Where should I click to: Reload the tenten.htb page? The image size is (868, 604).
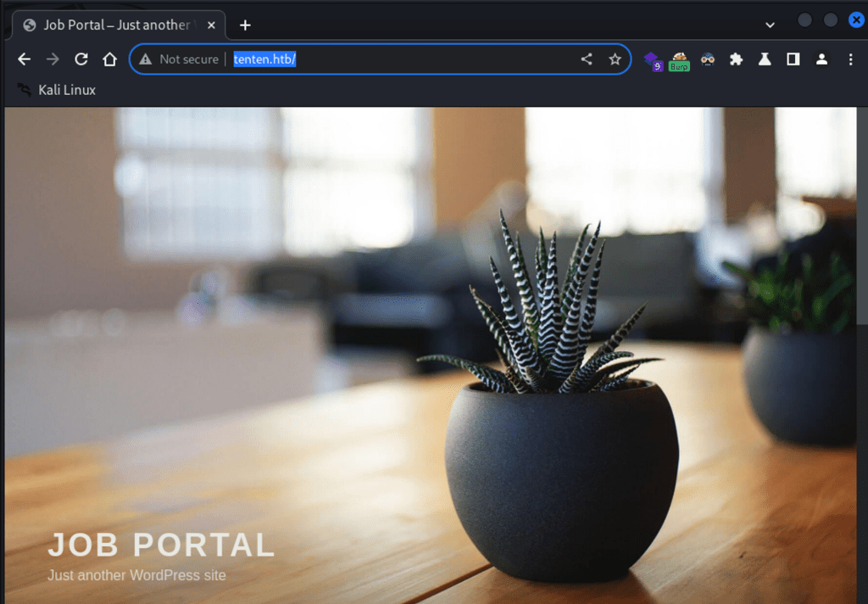(x=81, y=59)
